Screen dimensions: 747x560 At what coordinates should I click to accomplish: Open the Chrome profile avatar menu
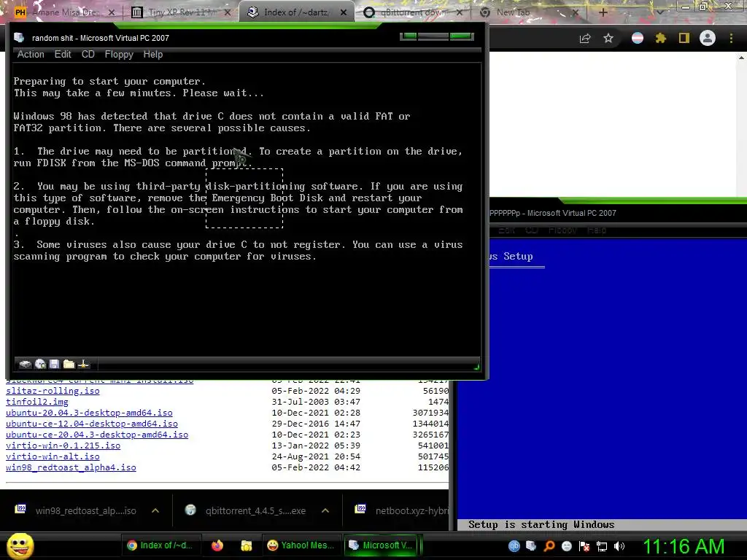(708, 38)
